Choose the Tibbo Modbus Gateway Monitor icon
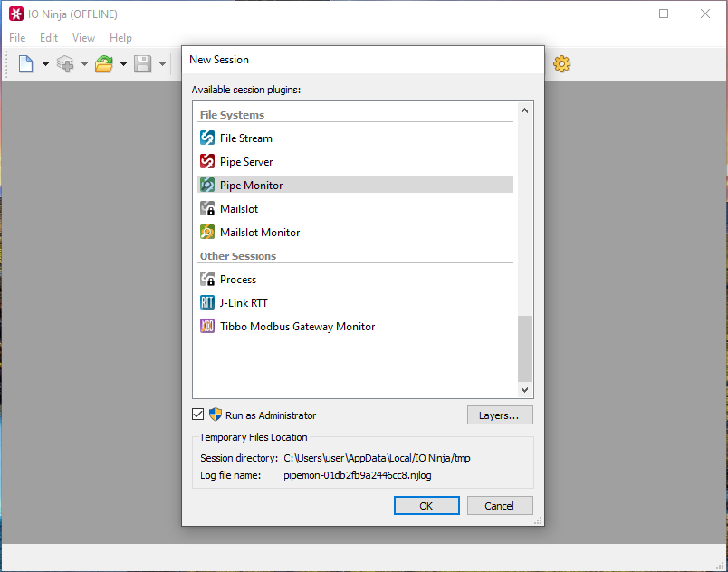 (207, 327)
